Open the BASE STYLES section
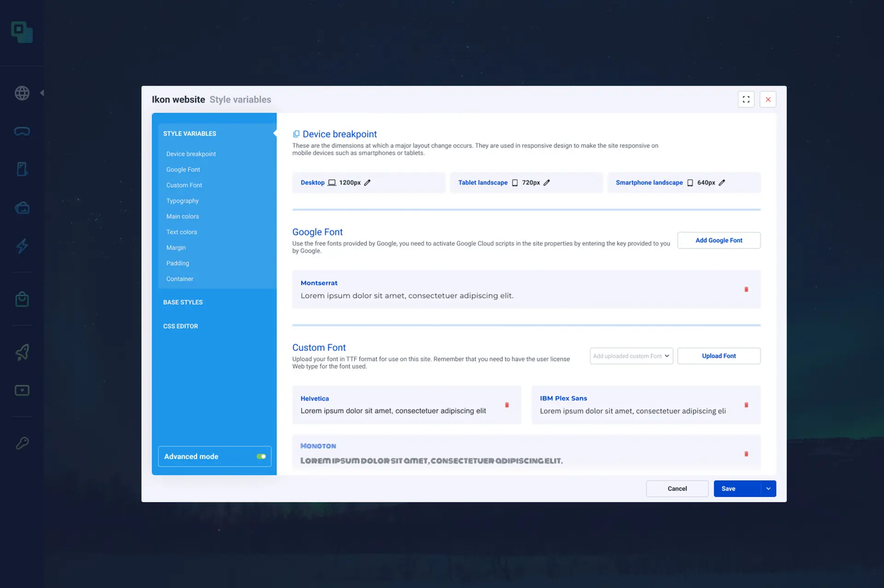The height and width of the screenshot is (588, 884). pyautogui.click(x=183, y=302)
